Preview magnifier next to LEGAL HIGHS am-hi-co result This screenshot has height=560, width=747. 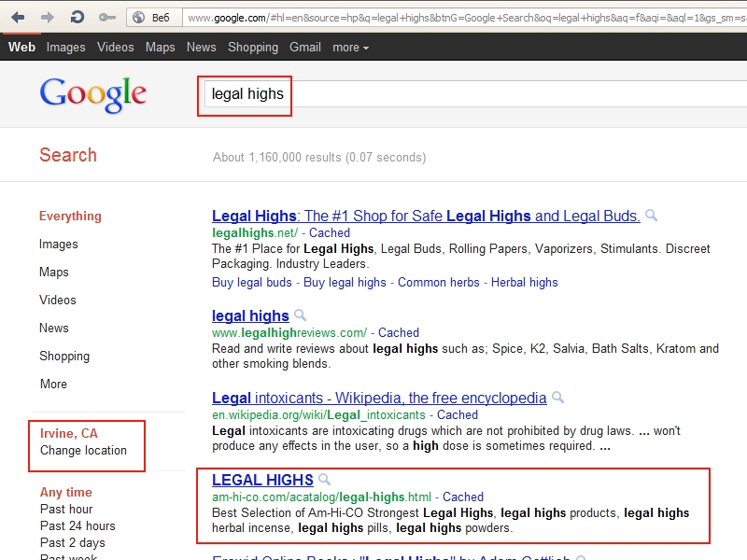[324, 479]
